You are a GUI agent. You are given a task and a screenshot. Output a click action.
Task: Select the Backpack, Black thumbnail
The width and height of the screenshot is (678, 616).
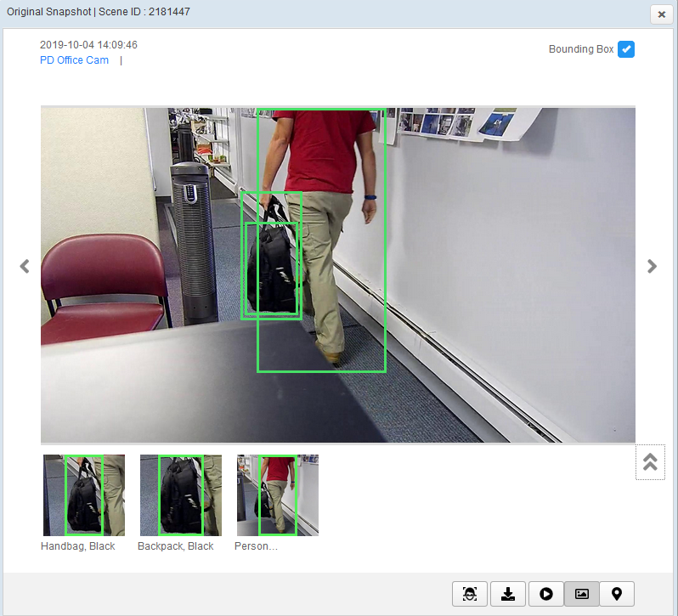point(181,494)
